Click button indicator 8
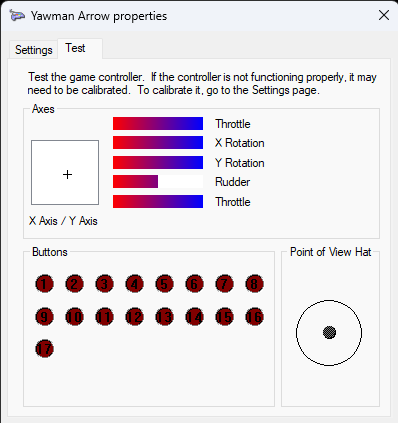Image resolution: width=398 pixels, height=423 pixels. pos(254,284)
